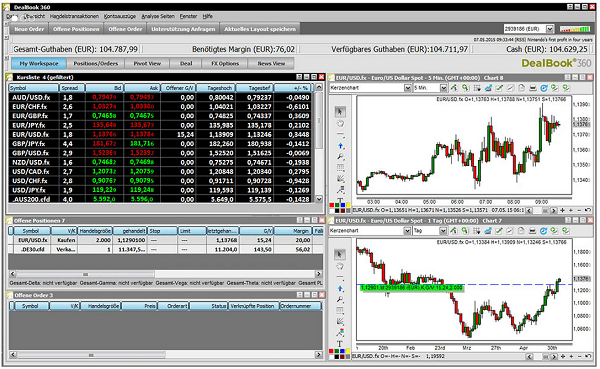Click the Kursliste vertical scrollbar down arrow

tap(318, 199)
